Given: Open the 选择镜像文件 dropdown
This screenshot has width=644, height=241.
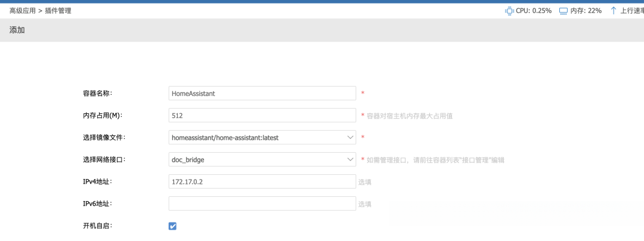Looking at the screenshot, I should point(262,137).
